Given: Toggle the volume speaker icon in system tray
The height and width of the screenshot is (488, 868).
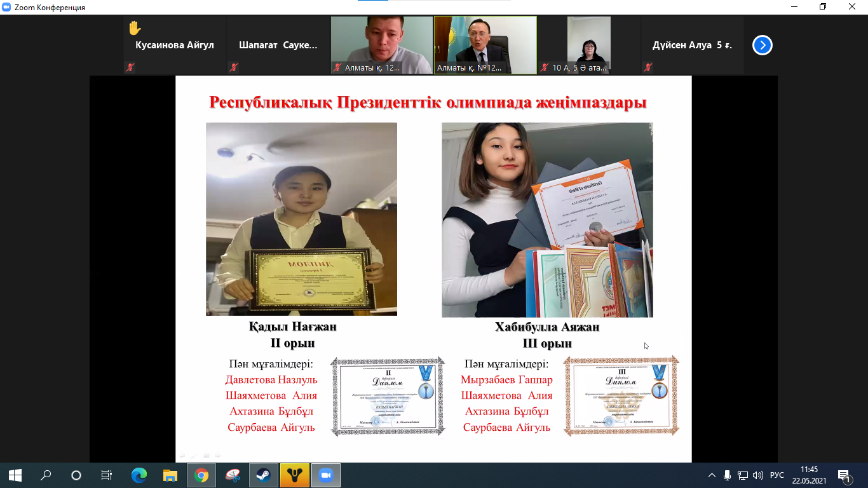Looking at the screenshot, I should (x=757, y=475).
